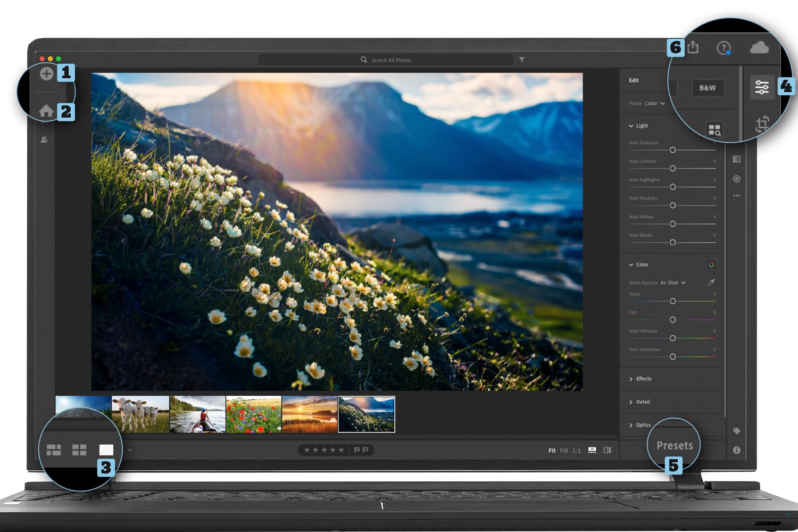Open the Presets panel

[675, 445]
